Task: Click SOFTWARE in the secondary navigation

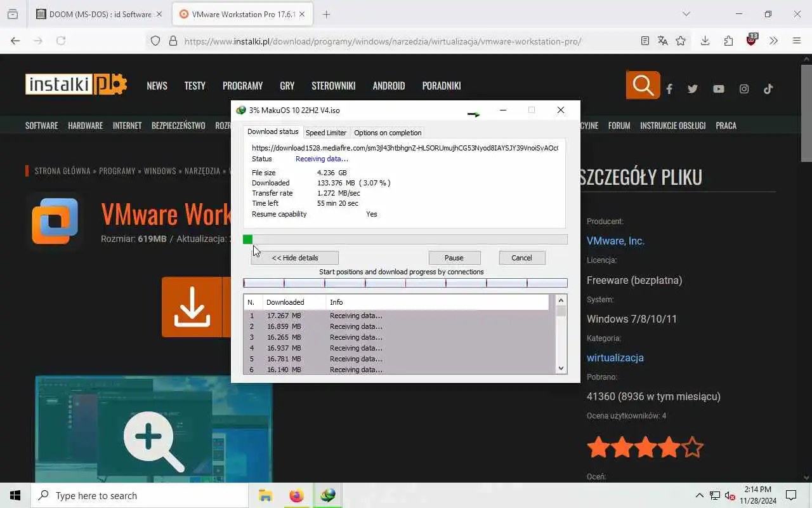Action: click(41, 126)
